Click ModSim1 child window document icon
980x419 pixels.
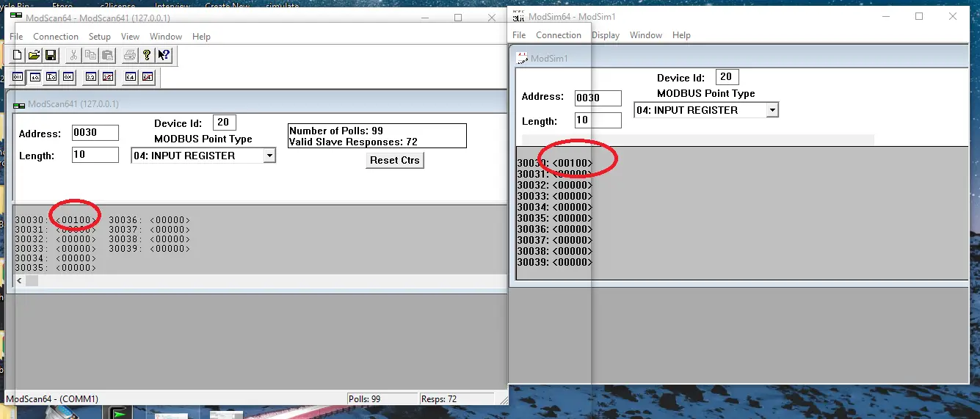[x=523, y=59]
